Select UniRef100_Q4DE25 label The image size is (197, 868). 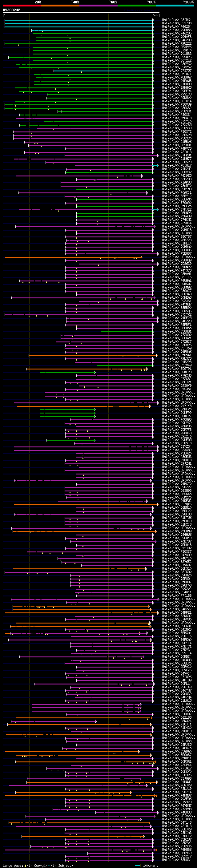pos(177,318)
